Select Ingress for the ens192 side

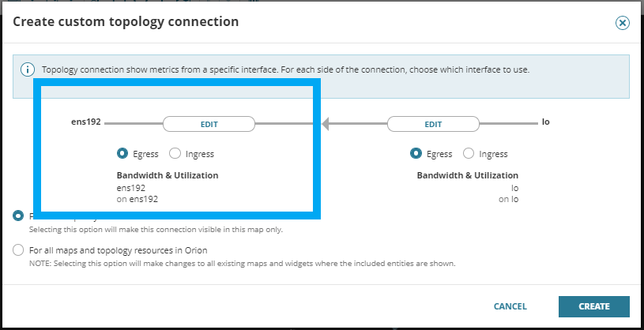[175, 154]
